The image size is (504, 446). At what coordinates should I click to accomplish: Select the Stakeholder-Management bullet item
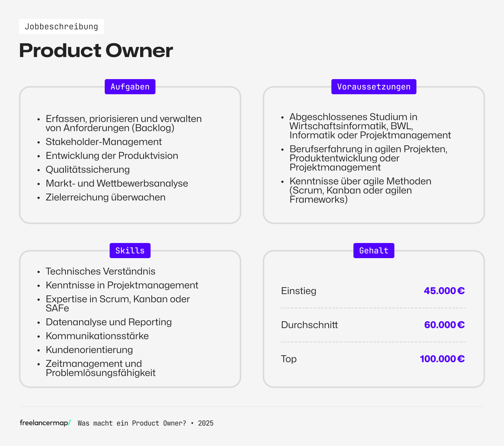click(x=104, y=142)
